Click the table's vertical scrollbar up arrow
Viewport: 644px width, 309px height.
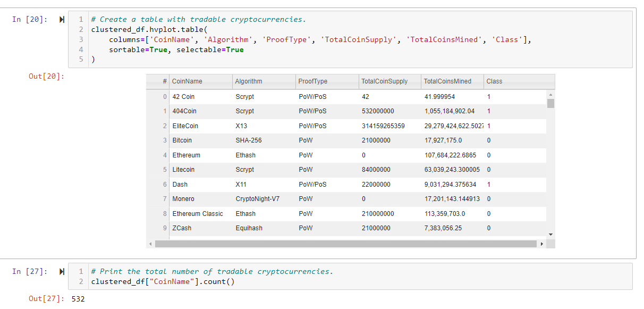[x=550, y=94]
